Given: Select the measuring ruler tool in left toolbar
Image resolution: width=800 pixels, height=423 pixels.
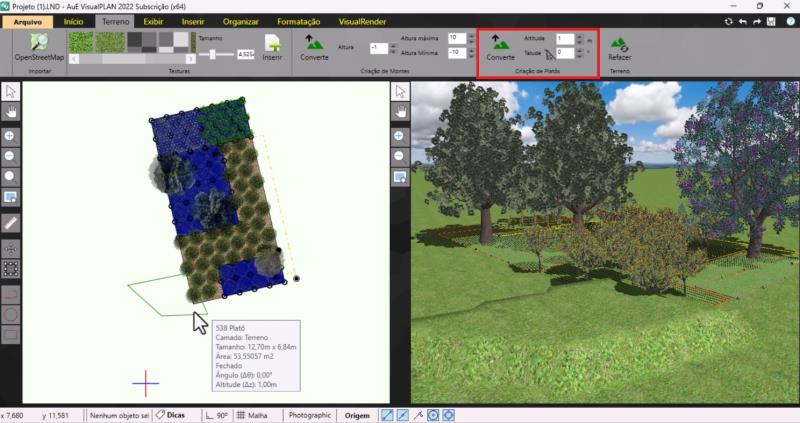Looking at the screenshot, I should [11, 222].
